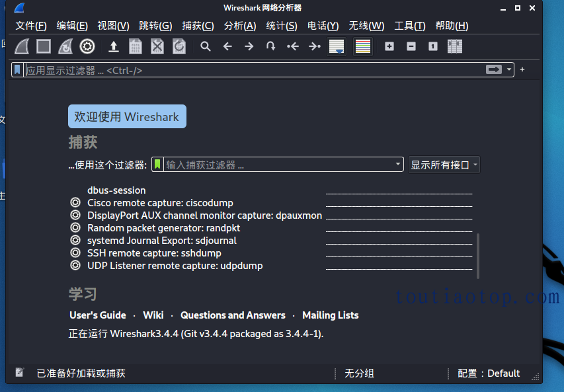Click the 配置：Default profile status entry
564x392 pixels.
[489, 373]
